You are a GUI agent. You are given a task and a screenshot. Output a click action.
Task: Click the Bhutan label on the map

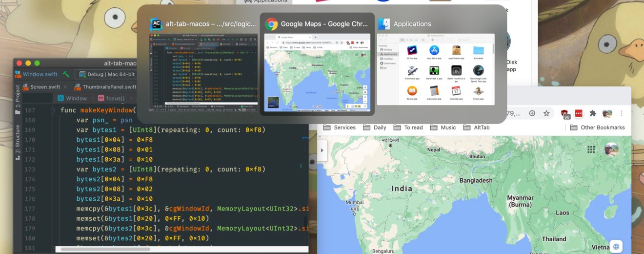[477, 156]
